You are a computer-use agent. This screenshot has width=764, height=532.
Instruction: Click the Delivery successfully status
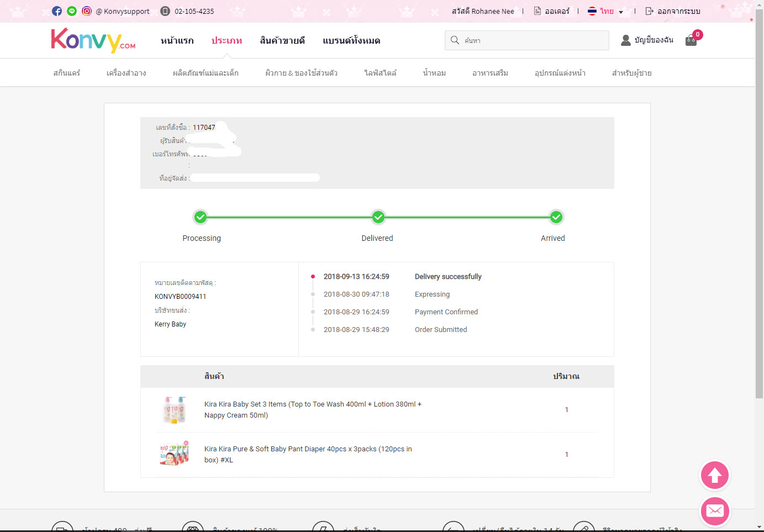click(x=448, y=277)
